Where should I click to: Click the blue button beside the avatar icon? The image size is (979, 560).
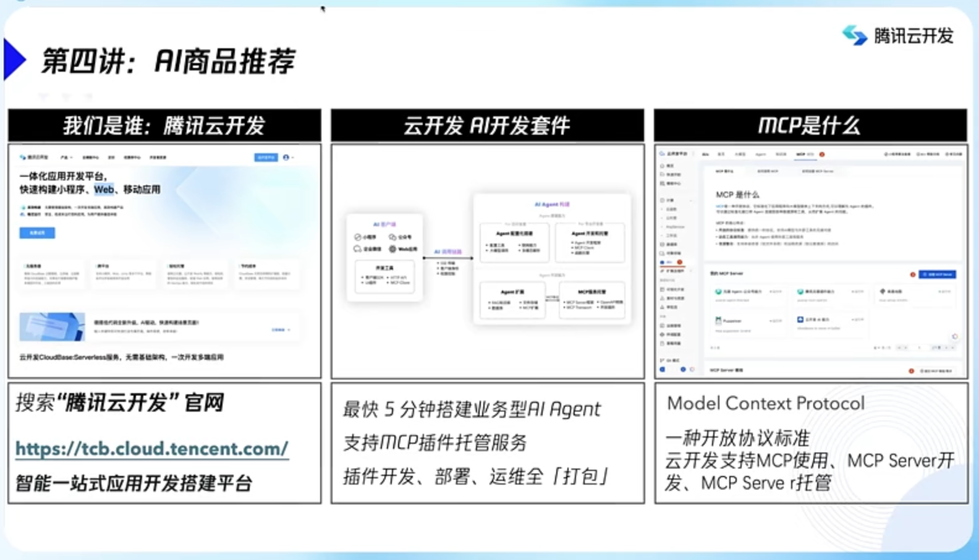tap(266, 158)
